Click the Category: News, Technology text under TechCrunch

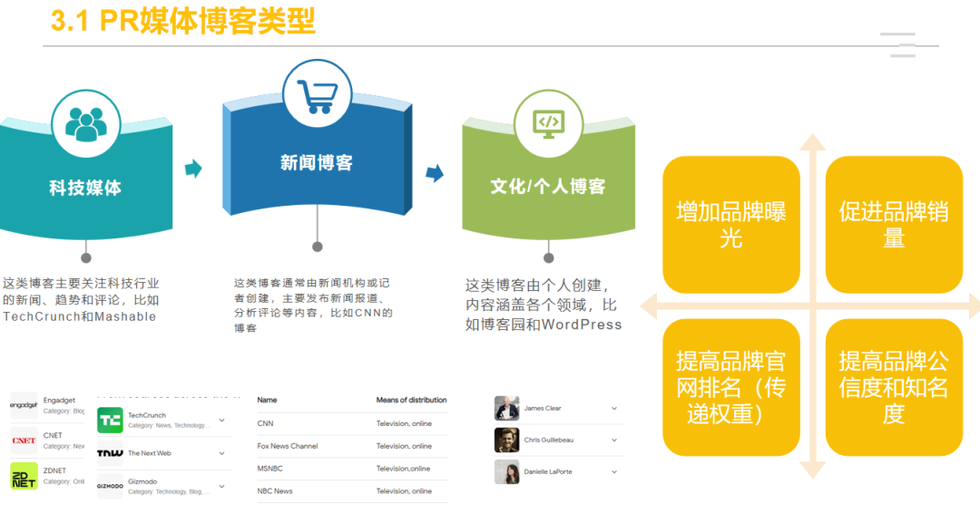(169, 425)
